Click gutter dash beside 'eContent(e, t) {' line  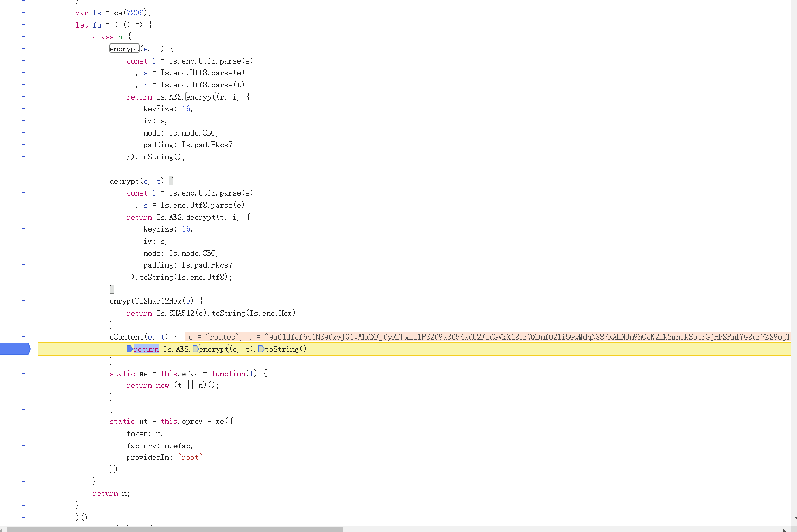point(23,337)
